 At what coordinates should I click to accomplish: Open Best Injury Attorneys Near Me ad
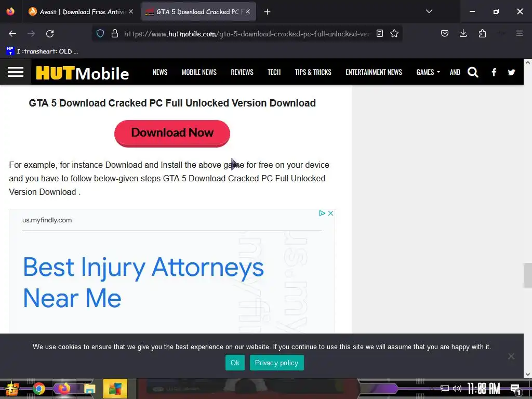143,282
